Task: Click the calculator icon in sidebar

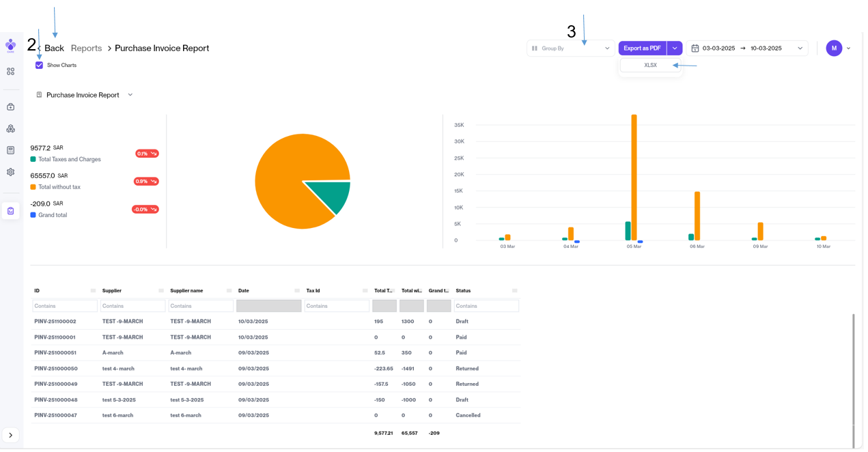Action: [10, 150]
